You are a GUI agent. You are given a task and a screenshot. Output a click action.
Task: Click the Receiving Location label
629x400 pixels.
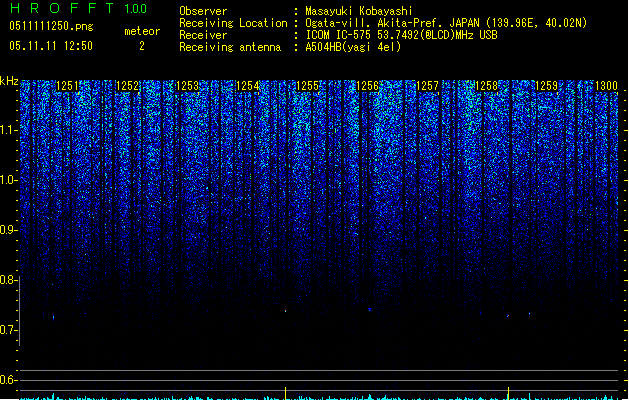tap(233, 23)
